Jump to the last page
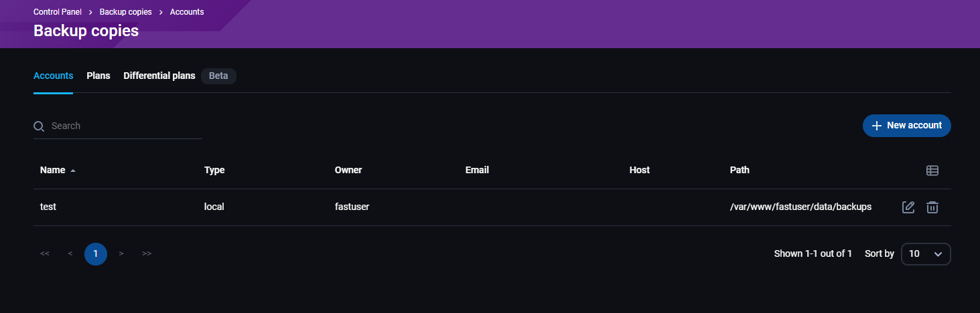980x313 pixels. [147, 254]
